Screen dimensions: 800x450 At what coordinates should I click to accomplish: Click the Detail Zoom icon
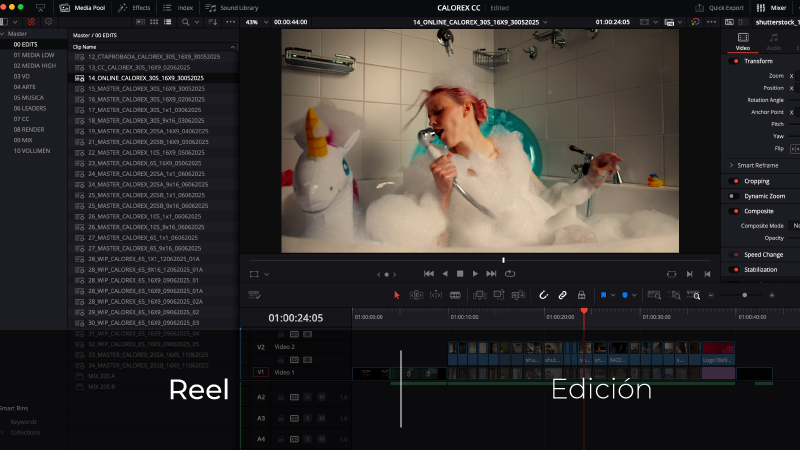point(674,295)
